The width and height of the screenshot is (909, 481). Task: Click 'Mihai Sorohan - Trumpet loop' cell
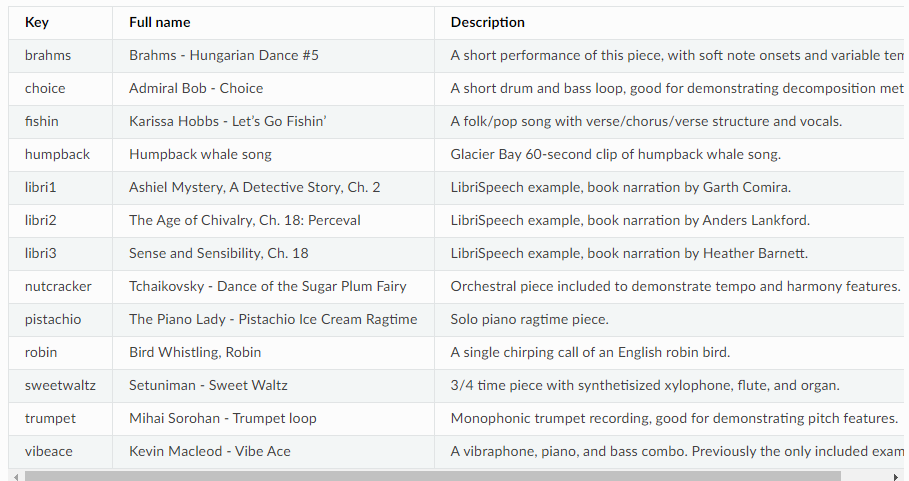[273, 419]
